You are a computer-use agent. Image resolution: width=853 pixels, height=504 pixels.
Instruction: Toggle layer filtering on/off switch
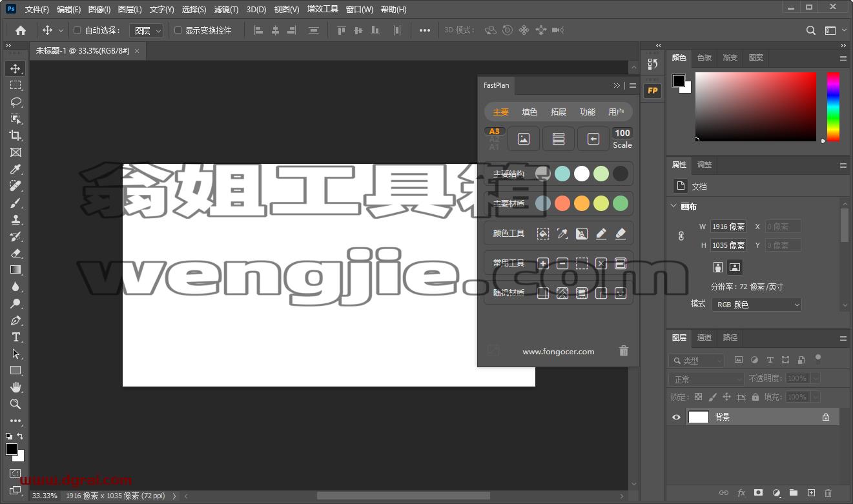tap(818, 359)
